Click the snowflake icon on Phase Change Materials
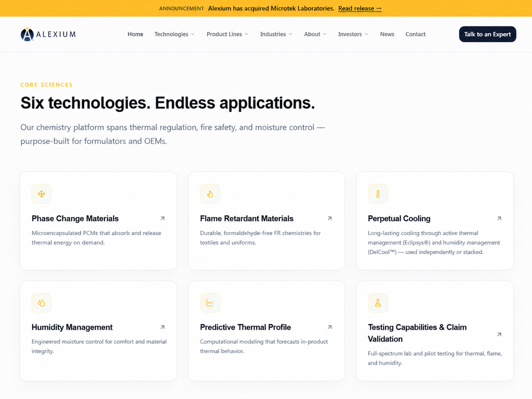Viewport: 532px width, 399px height. [42, 194]
